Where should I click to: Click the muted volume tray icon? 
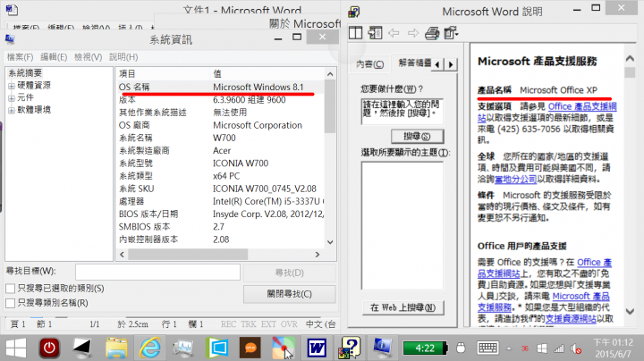[x=576, y=348]
